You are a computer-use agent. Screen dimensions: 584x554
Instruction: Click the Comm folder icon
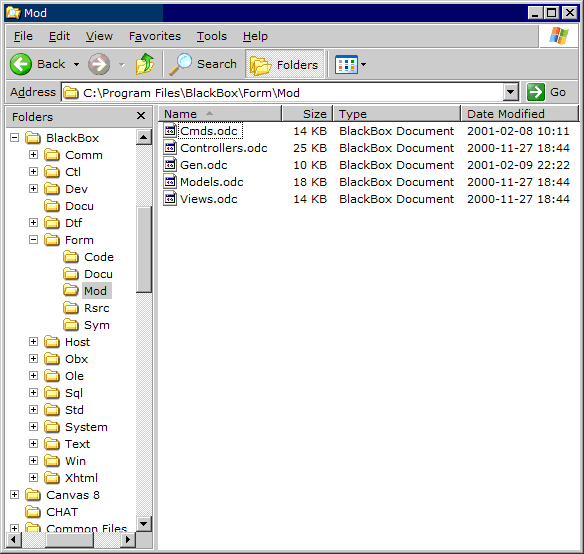(52, 155)
